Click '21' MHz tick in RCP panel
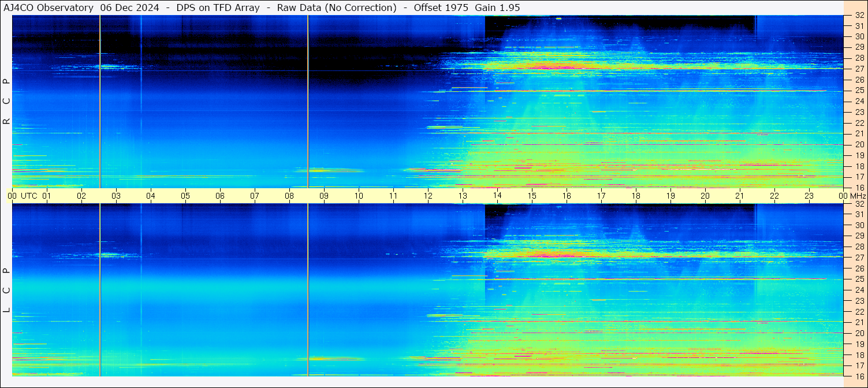The width and height of the screenshot is (868, 388). coord(859,133)
